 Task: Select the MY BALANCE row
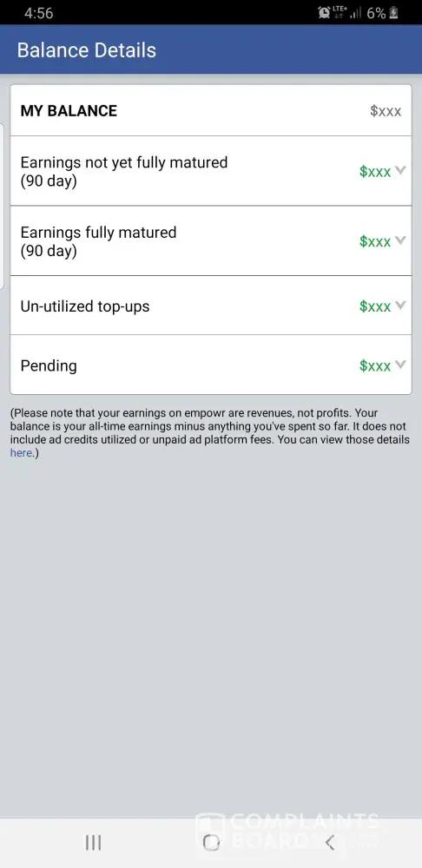211,110
